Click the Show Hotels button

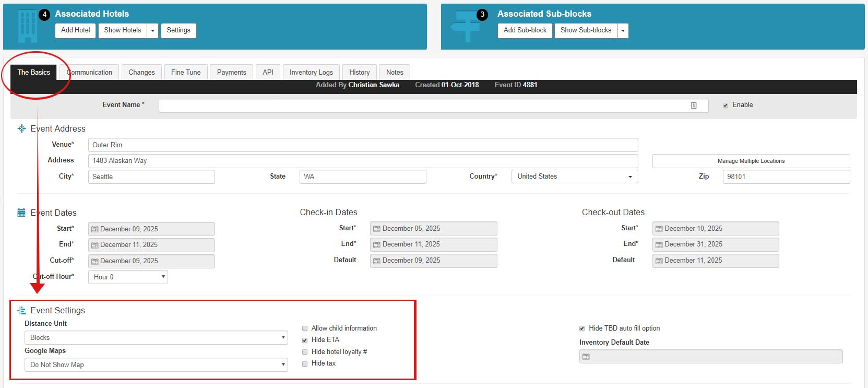tap(123, 30)
